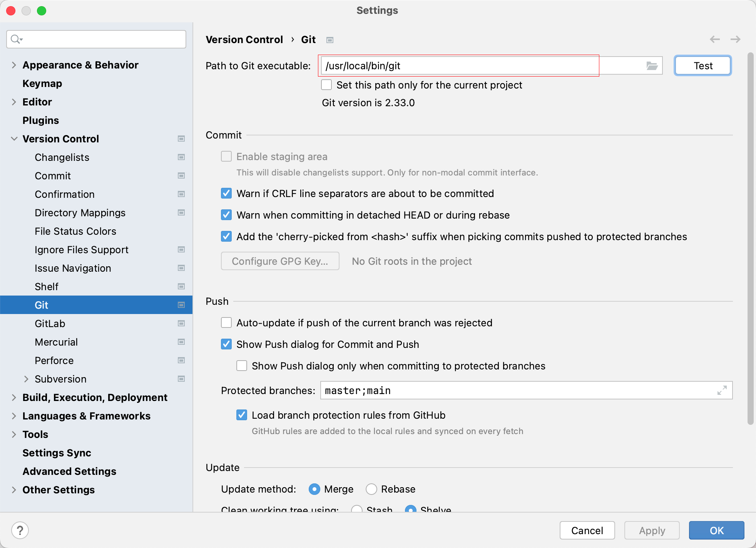Click the folder browse icon in Git path field
Screen dimensions: 756x548
coord(652,66)
